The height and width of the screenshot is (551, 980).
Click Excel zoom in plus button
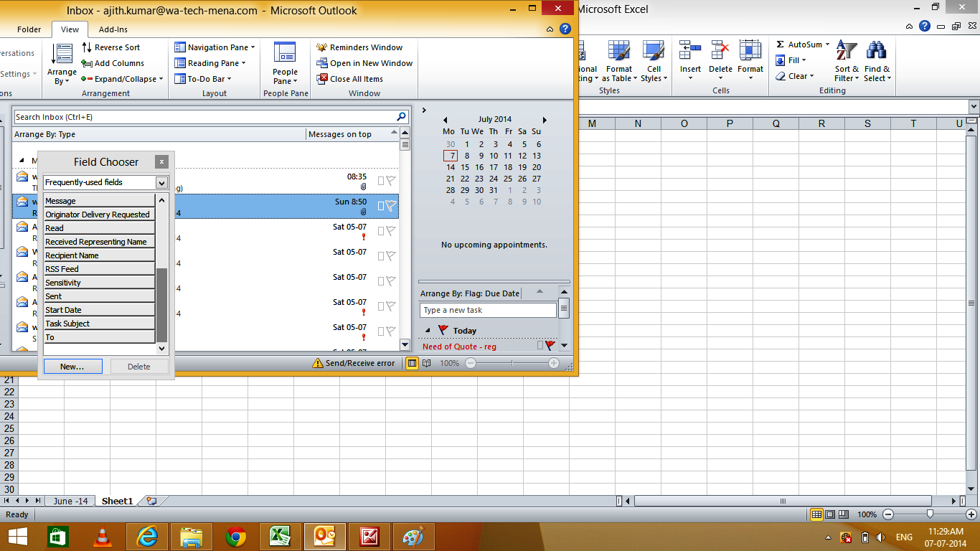[972, 514]
